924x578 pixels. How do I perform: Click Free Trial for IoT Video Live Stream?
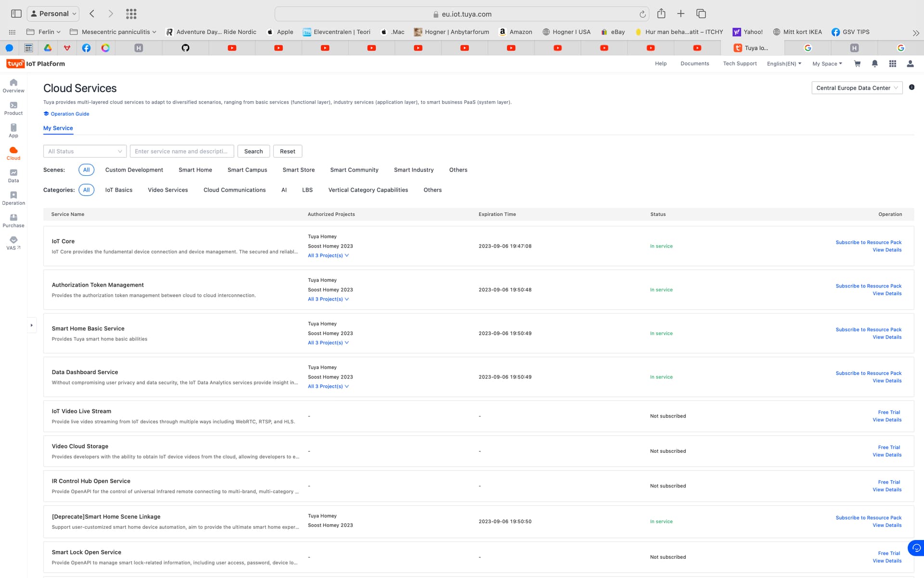click(888, 412)
